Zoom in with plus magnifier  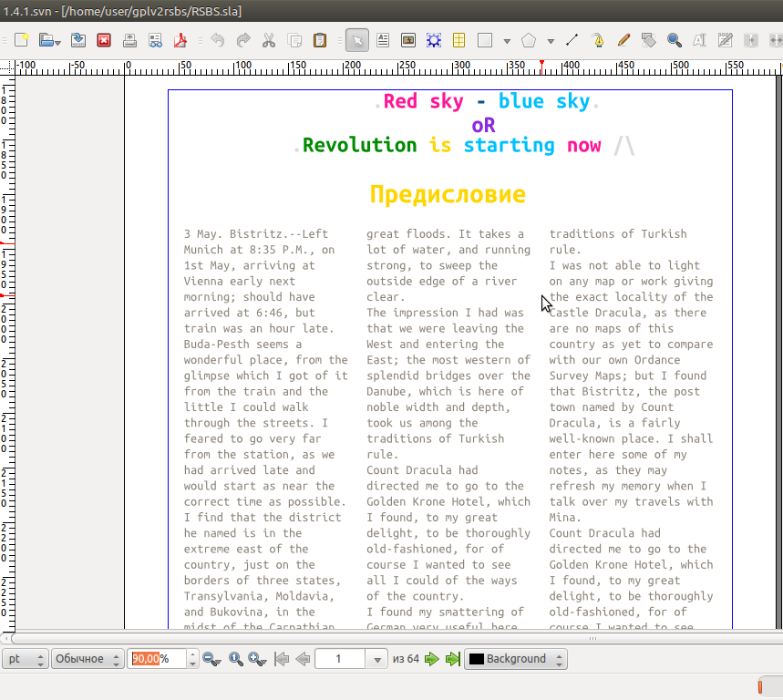(257, 659)
